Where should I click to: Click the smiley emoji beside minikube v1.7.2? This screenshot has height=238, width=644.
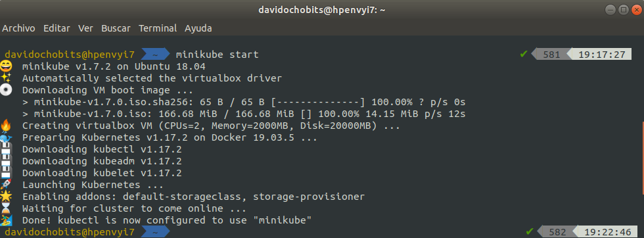tap(6, 66)
